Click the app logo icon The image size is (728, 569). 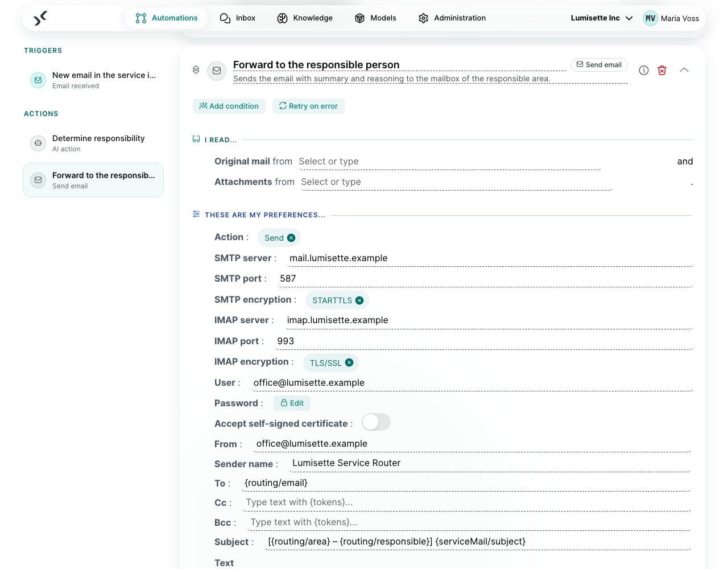40,18
